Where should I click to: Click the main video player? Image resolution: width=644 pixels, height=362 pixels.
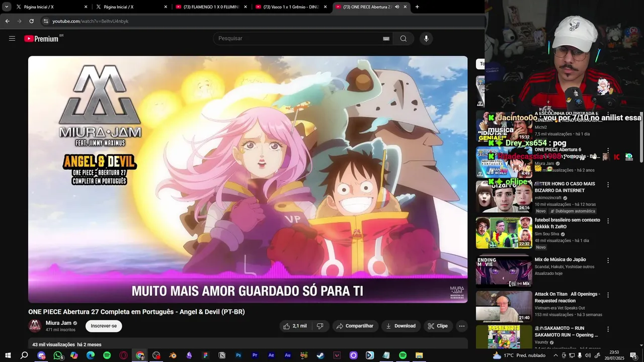point(248,179)
